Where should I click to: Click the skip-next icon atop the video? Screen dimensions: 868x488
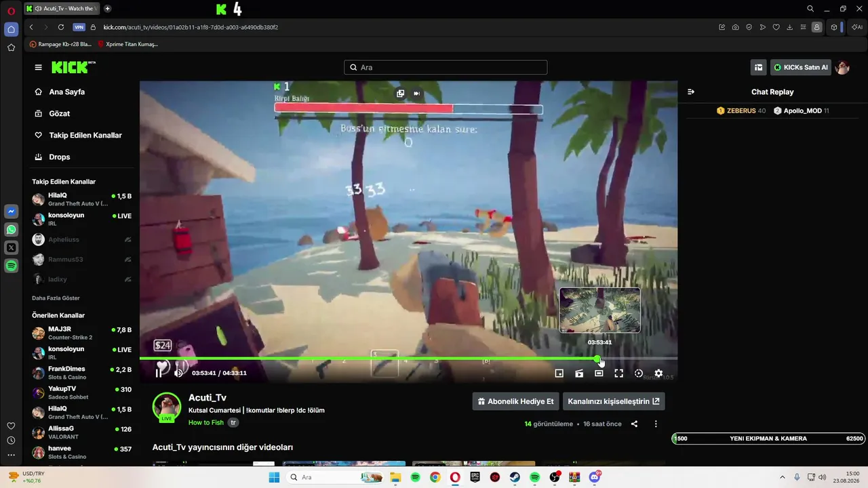pos(417,94)
